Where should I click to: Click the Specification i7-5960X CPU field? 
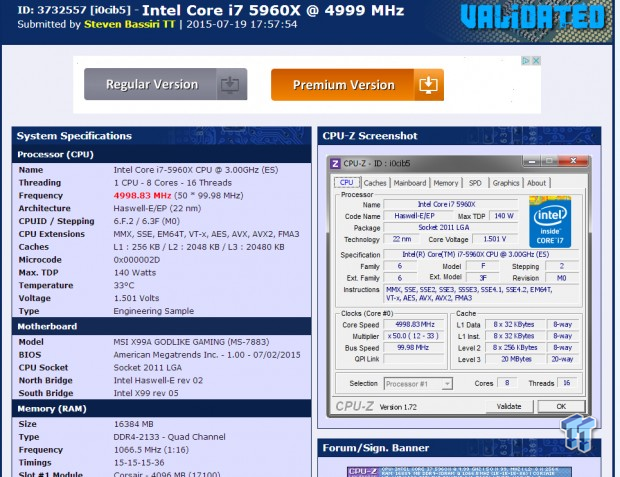coord(481,254)
